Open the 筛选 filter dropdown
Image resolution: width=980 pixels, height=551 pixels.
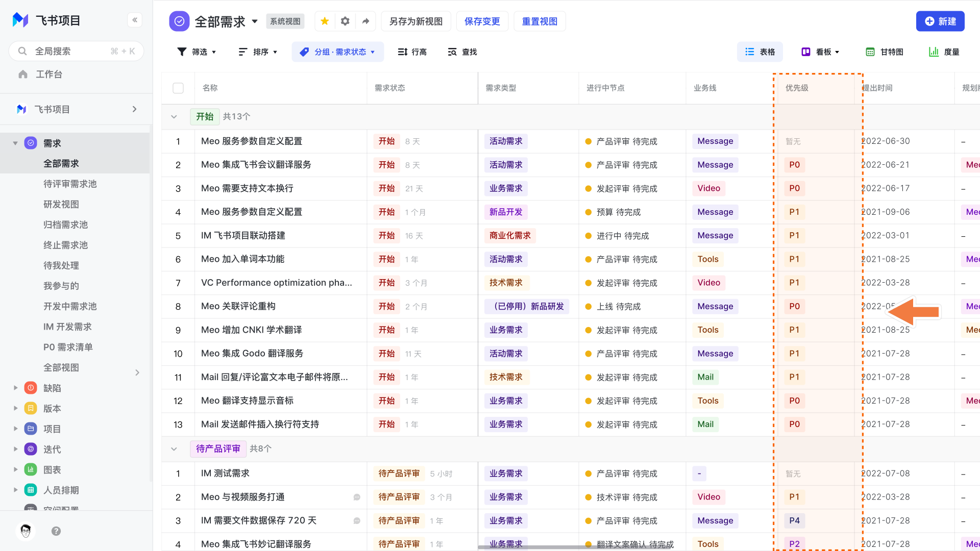197,52
